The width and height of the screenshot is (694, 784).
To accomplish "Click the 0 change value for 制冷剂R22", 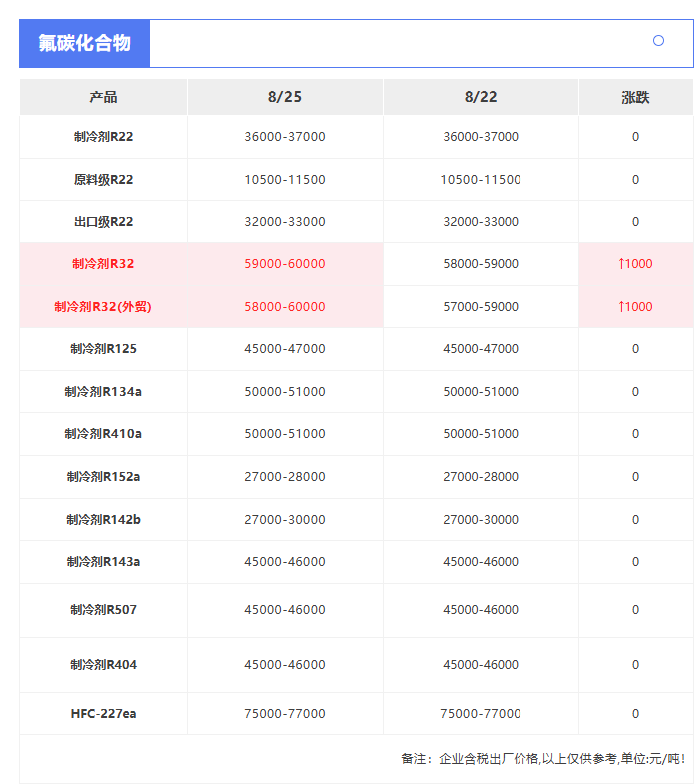I will 635,137.
